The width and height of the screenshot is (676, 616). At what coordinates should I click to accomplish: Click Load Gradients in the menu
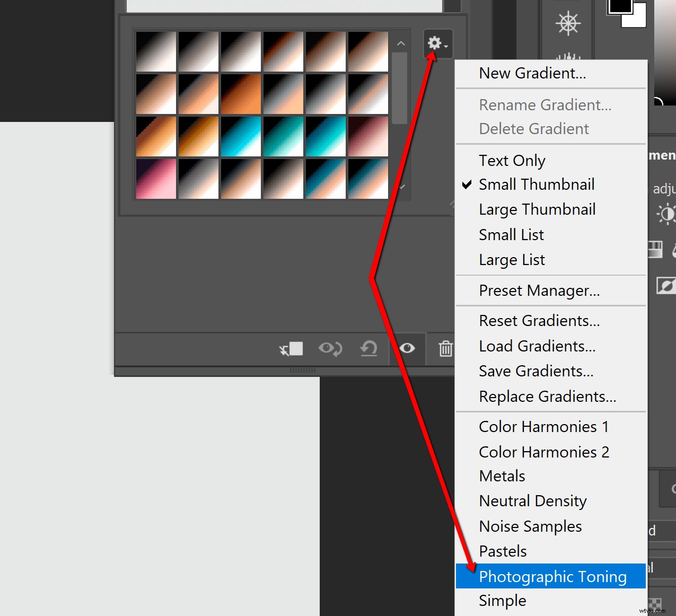coord(537,346)
